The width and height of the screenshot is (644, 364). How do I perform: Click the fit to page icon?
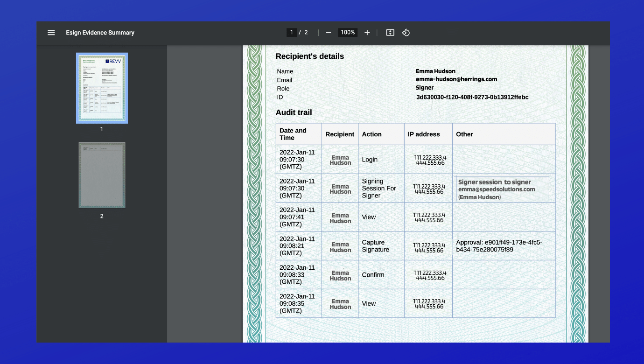(390, 33)
